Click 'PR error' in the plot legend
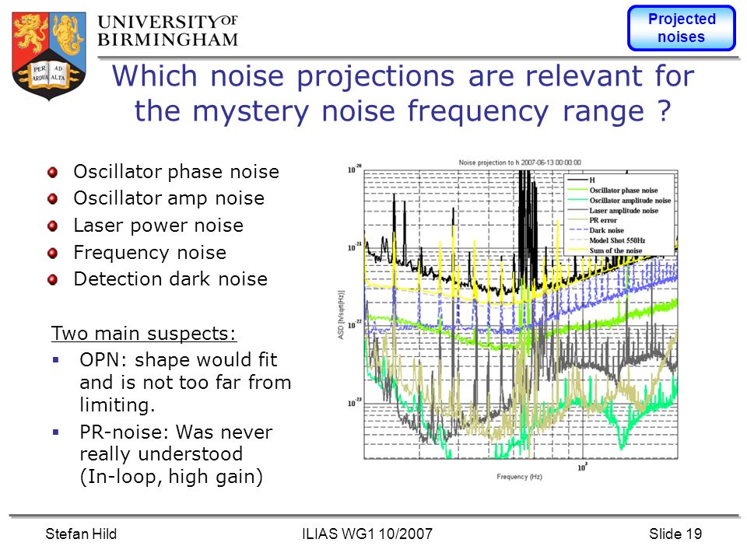The height and width of the screenshot is (560, 747). tap(602, 220)
